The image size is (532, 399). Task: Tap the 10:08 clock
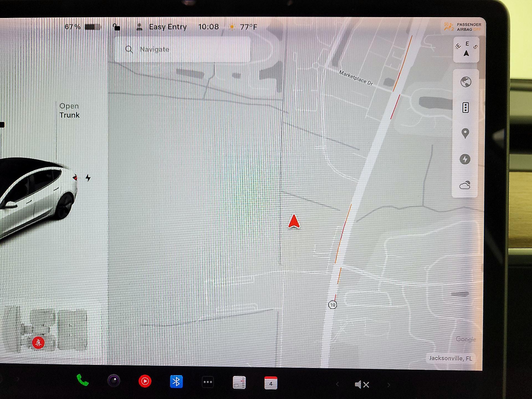[x=208, y=27]
